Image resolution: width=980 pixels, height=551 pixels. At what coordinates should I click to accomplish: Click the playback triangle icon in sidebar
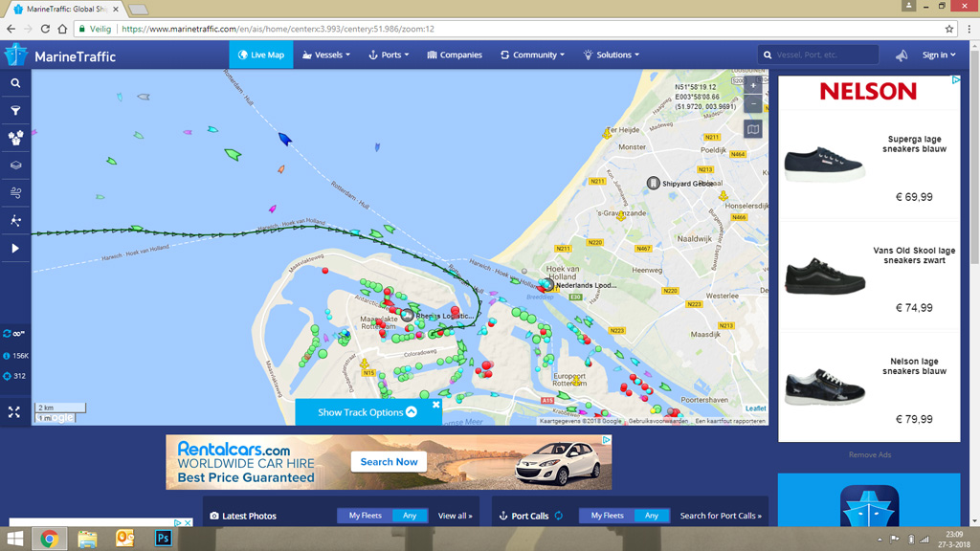15,248
